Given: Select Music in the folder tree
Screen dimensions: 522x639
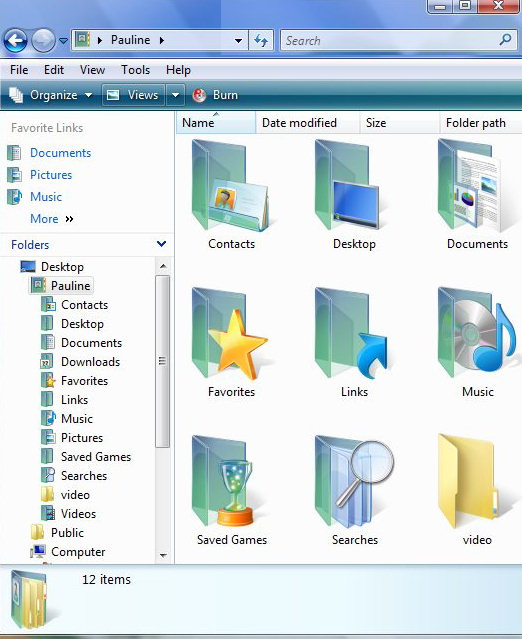Looking at the screenshot, I should point(67,419).
